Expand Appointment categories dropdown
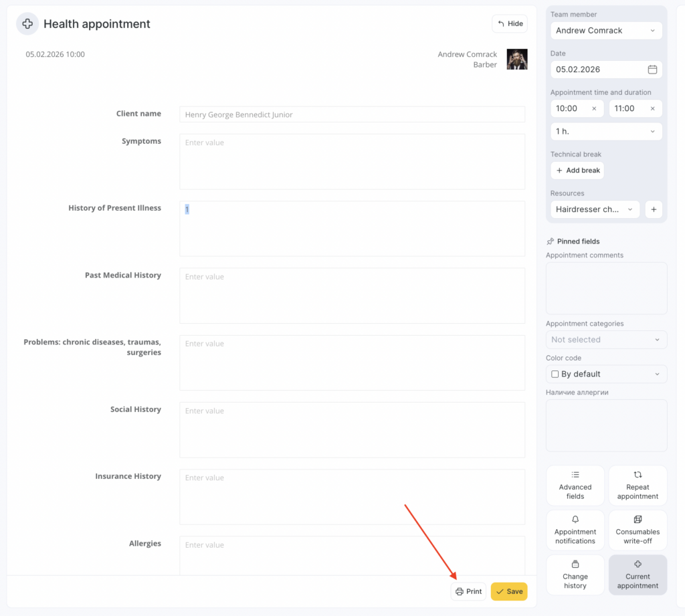Viewport: 685px width, 616px height. (606, 340)
